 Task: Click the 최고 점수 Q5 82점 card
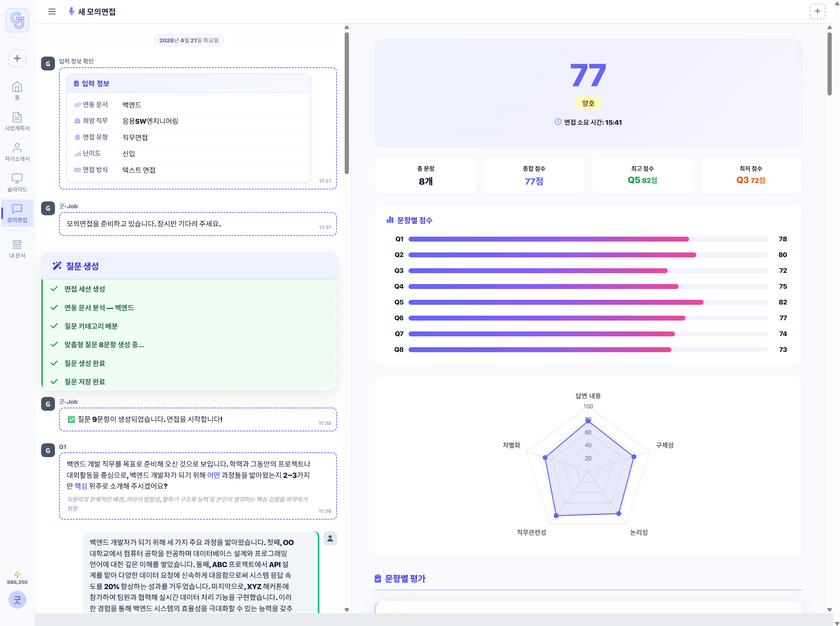[642, 175]
